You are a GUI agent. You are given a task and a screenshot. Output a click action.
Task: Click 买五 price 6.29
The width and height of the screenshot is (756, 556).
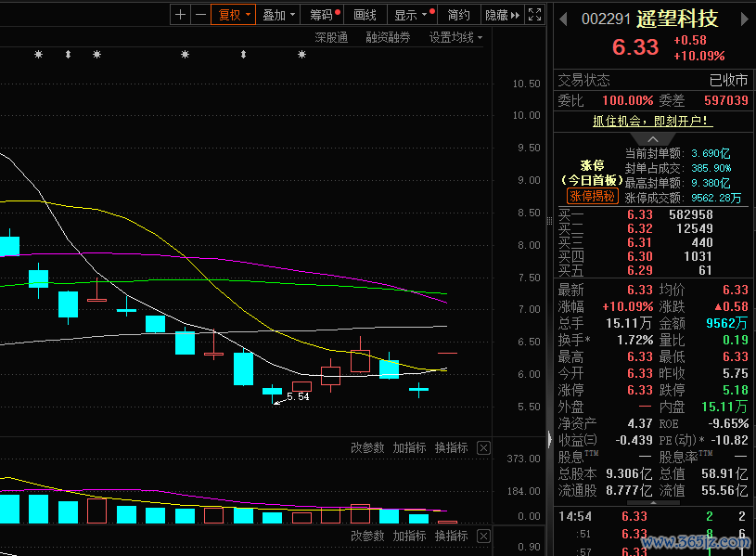tap(640, 270)
